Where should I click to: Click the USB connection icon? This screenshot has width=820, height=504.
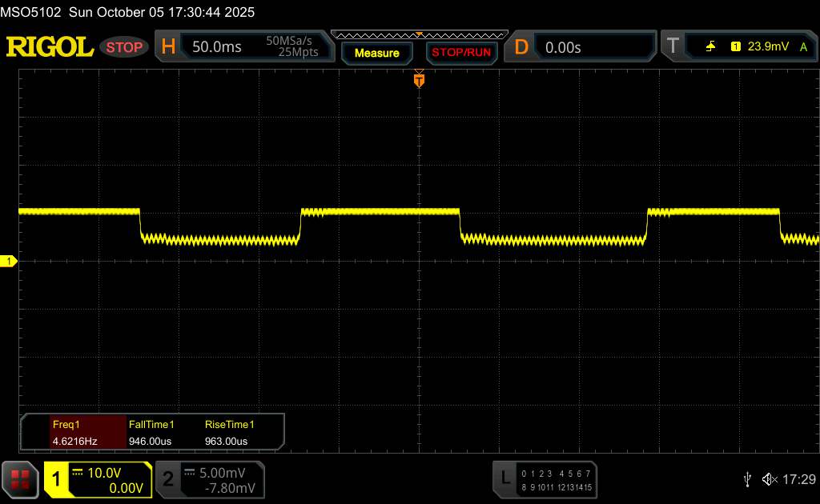click(747, 478)
